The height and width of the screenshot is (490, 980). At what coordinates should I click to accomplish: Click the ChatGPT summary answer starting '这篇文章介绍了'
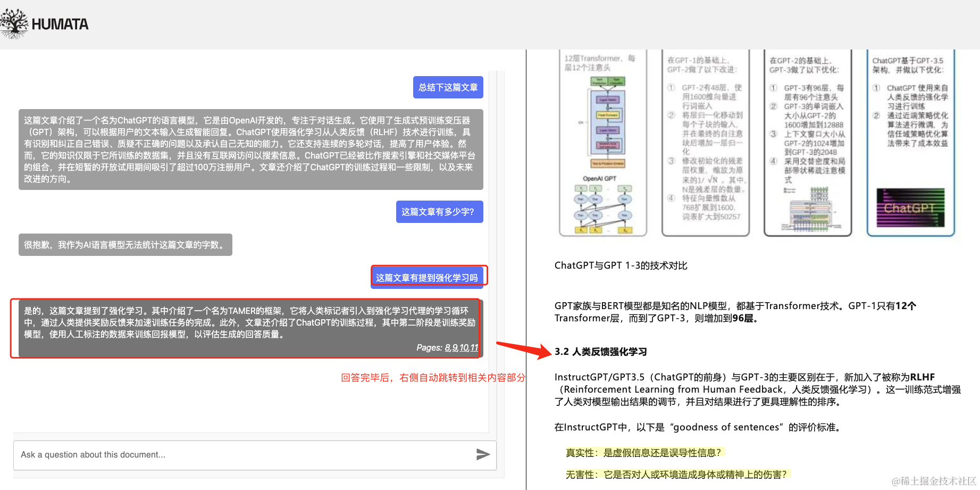pos(251,150)
